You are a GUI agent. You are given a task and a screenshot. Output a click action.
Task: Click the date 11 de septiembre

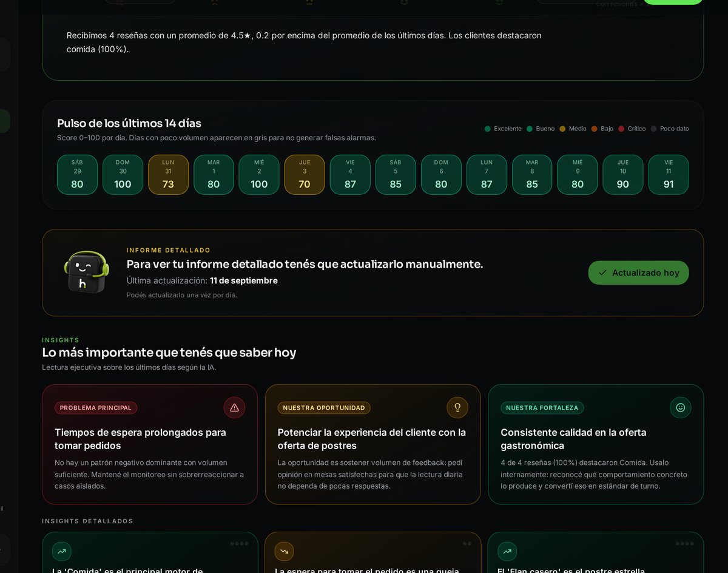pos(244,280)
